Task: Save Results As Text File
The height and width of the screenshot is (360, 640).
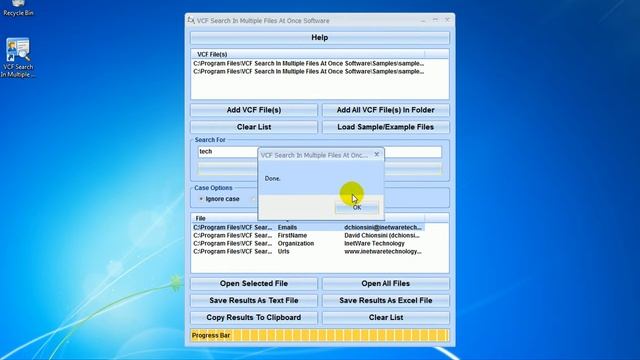Action: (x=254, y=300)
